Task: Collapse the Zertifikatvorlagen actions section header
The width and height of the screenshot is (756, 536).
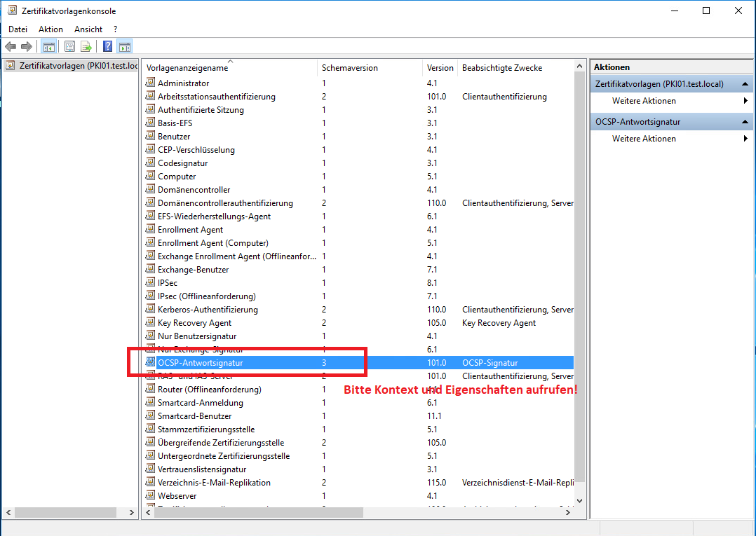Action: coord(745,84)
